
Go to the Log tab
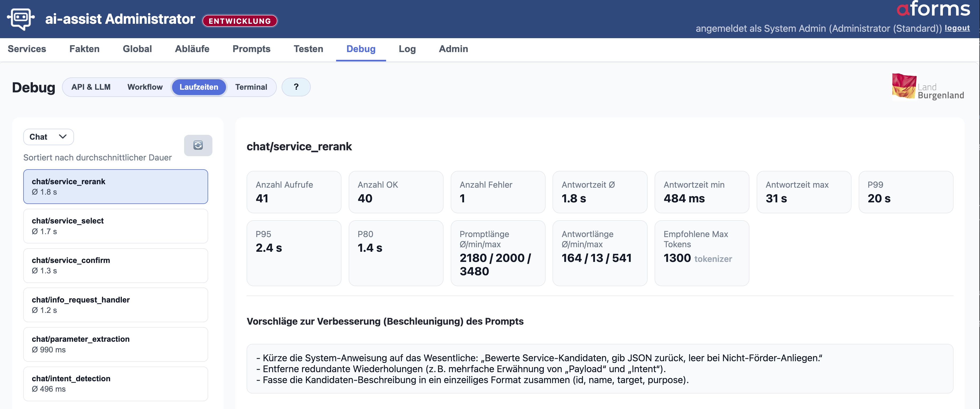(x=407, y=49)
